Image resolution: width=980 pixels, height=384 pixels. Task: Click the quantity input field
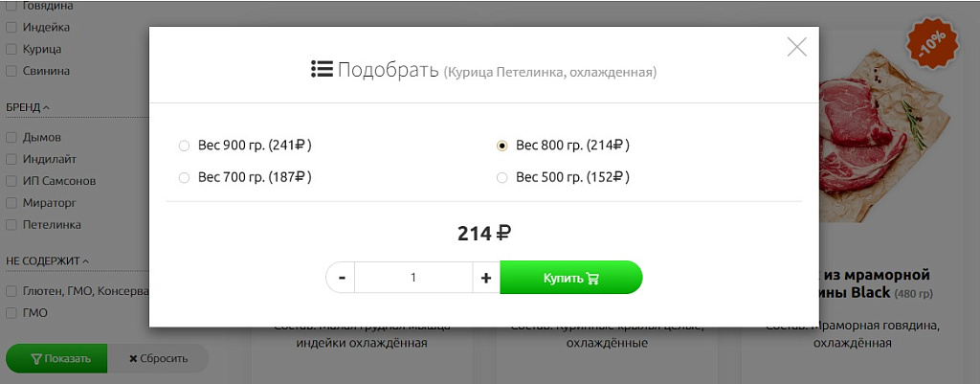tap(413, 278)
